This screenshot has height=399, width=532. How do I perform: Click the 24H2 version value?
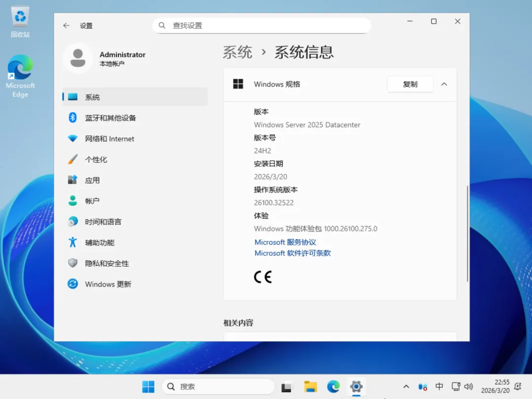(263, 151)
